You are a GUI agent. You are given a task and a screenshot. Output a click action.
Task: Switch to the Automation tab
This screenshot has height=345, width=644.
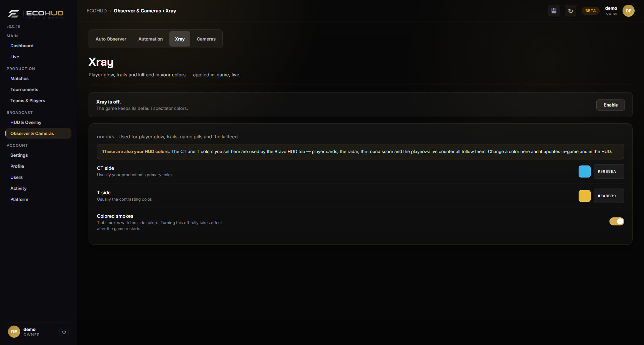coord(151,39)
